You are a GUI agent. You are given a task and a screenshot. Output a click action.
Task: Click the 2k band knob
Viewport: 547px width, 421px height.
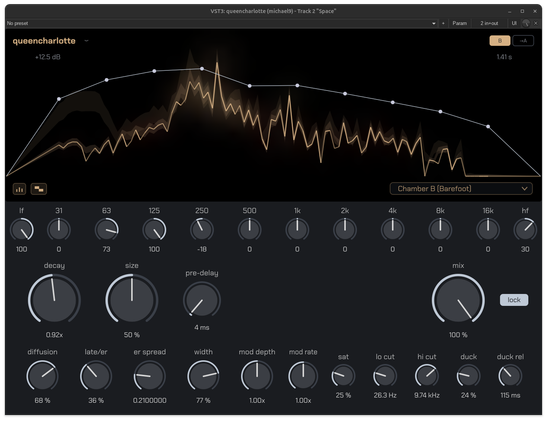[x=345, y=230]
